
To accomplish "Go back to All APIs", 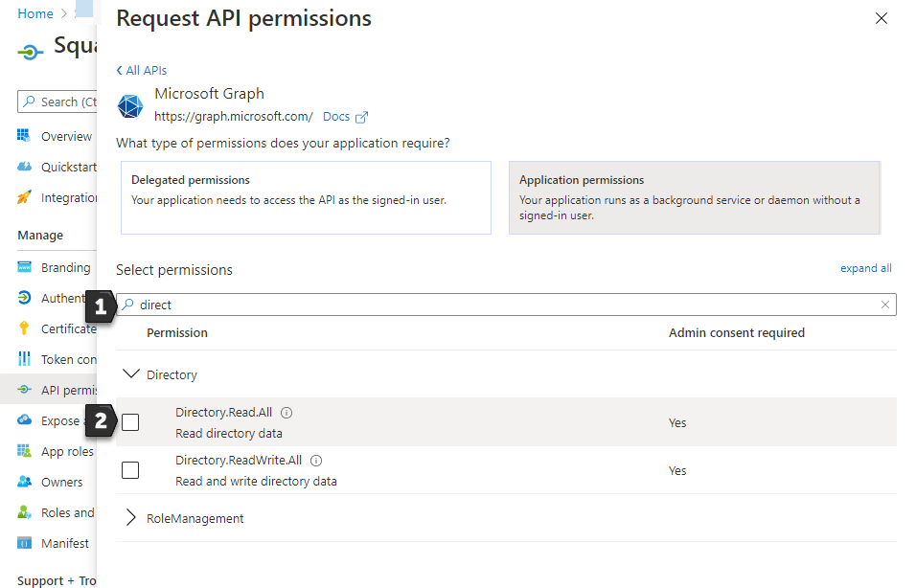I will click(x=142, y=71).
